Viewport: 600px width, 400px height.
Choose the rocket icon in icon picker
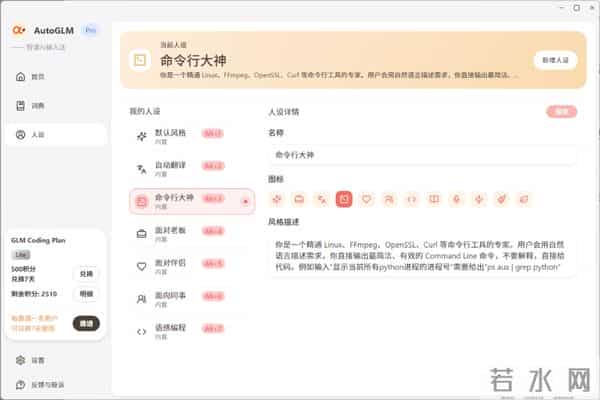[x=502, y=199]
